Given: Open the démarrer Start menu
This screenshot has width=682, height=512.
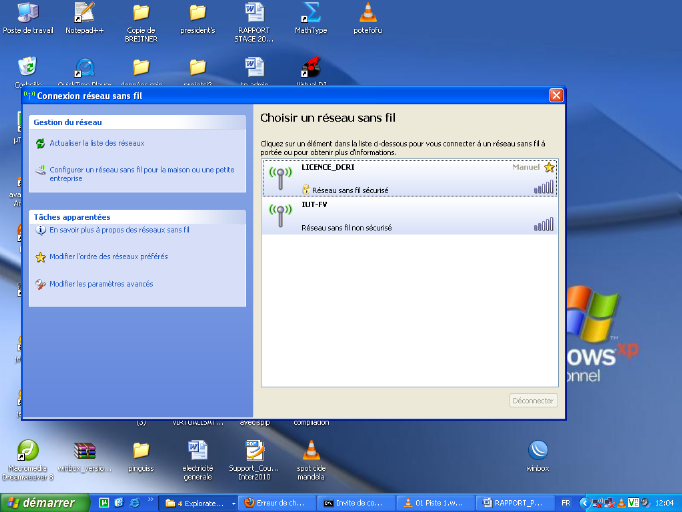Looking at the screenshot, I should coord(41,502).
